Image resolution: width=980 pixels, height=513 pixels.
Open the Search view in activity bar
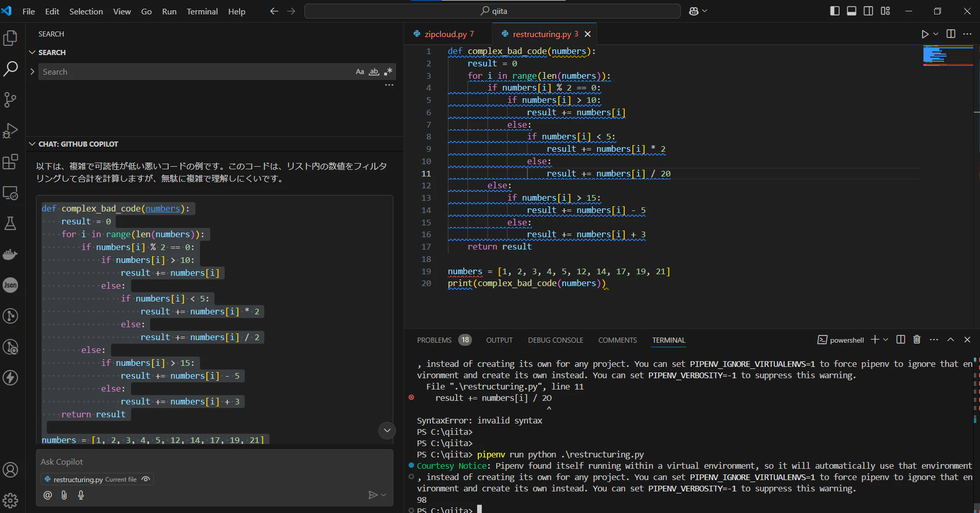[10, 69]
